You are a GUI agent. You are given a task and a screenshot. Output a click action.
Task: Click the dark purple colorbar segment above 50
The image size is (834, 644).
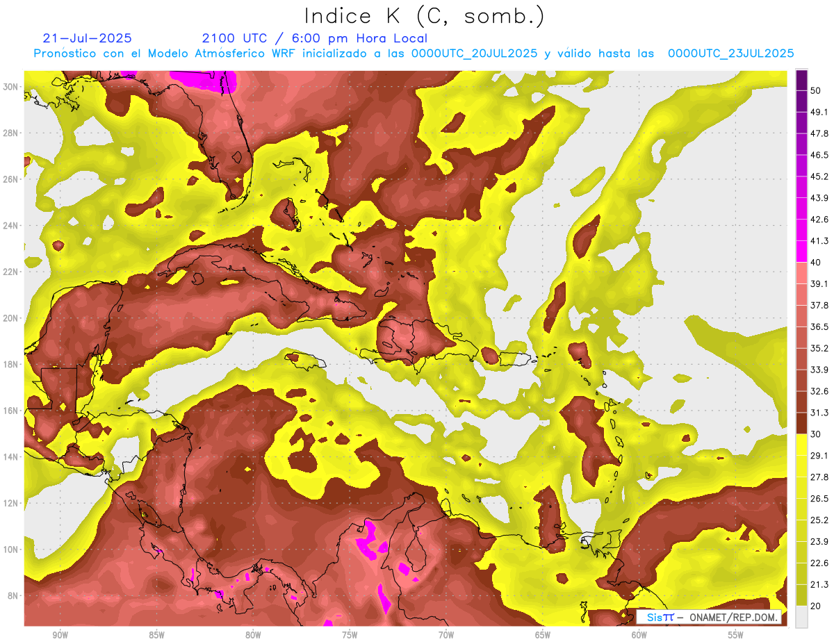coord(802,80)
